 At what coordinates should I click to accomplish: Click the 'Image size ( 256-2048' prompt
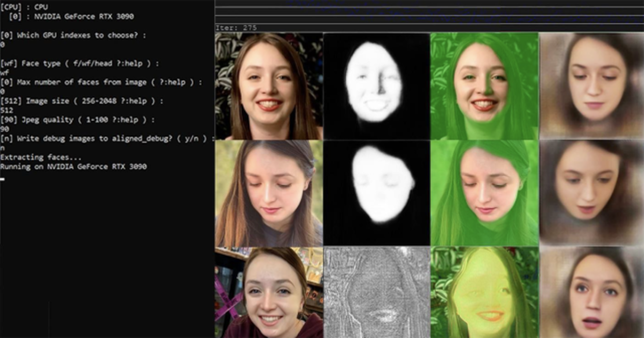(x=82, y=101)
